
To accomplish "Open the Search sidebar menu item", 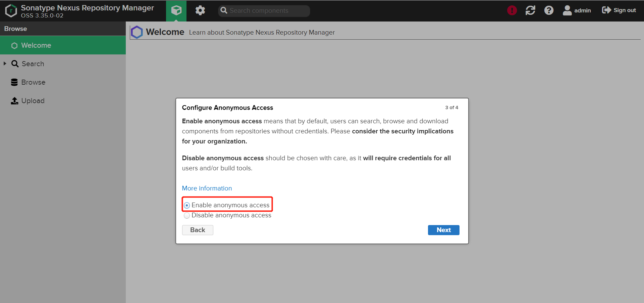I will pyautogui.click(x=63, y=64).
